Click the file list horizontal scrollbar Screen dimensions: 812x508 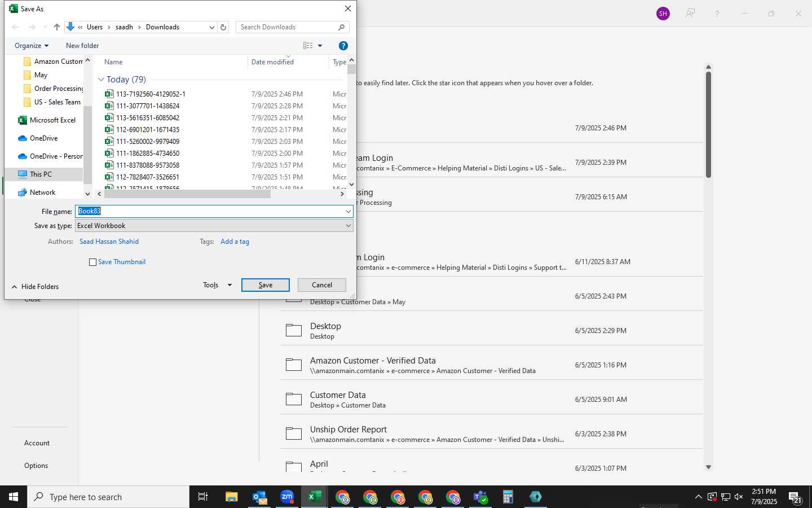pos(188,194)
